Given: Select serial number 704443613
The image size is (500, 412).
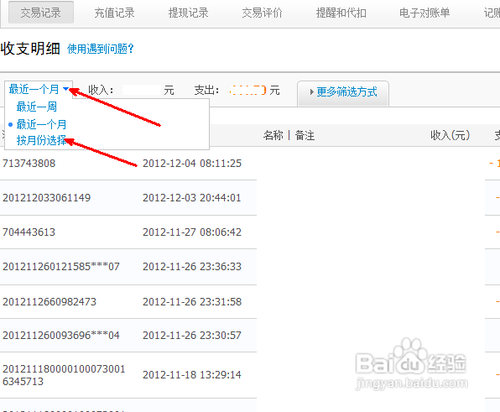Looking at the screenshot, I should (29, 232).
